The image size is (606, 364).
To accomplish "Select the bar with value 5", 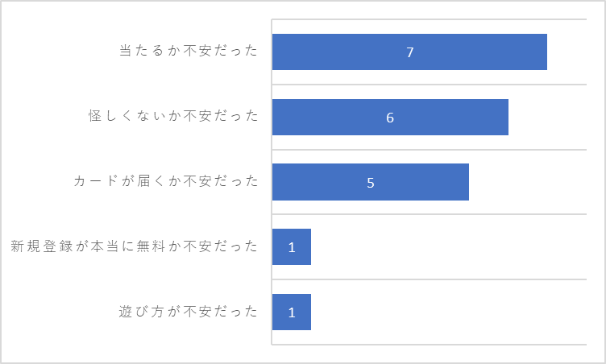I will click(371, 182).
